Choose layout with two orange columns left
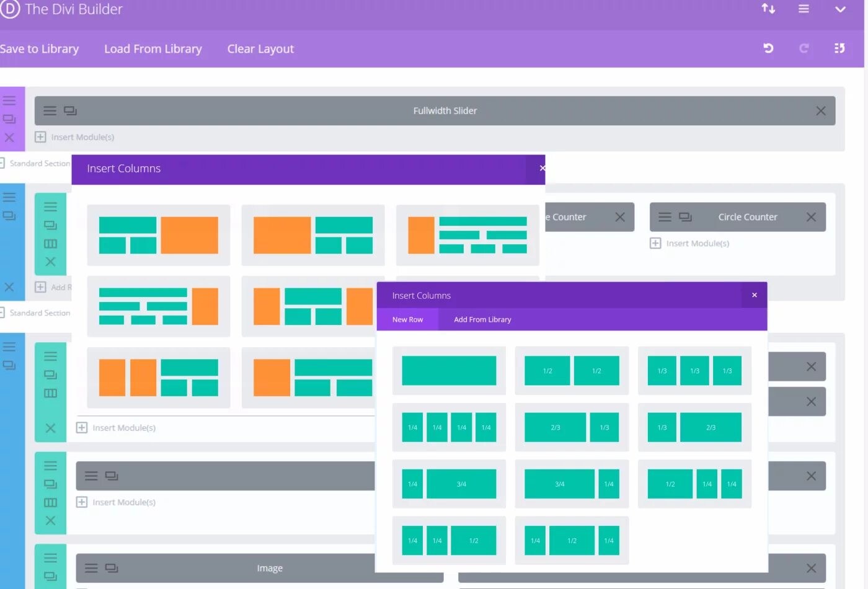Viewport: 868px width, 589px height. [x=159, y=378]
